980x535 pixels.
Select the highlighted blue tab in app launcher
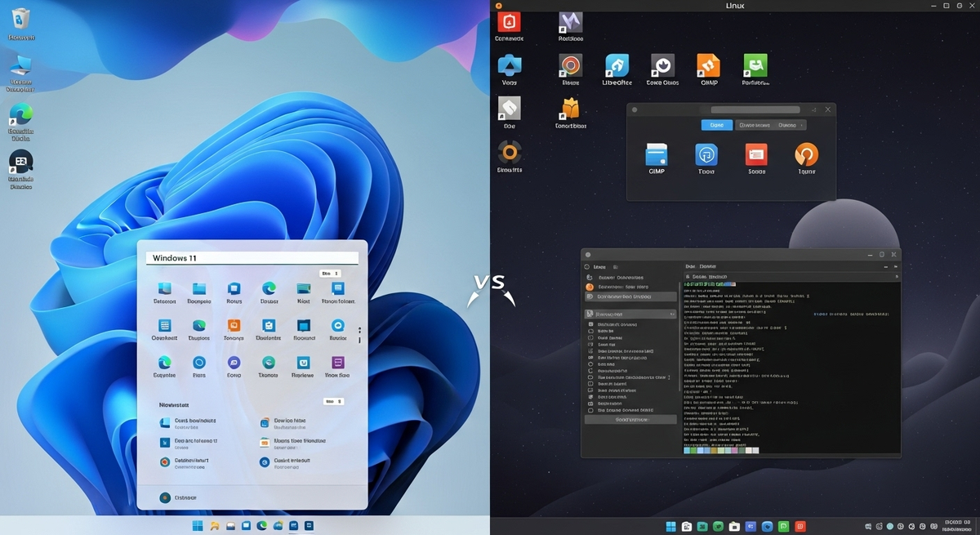coord(716,125)
